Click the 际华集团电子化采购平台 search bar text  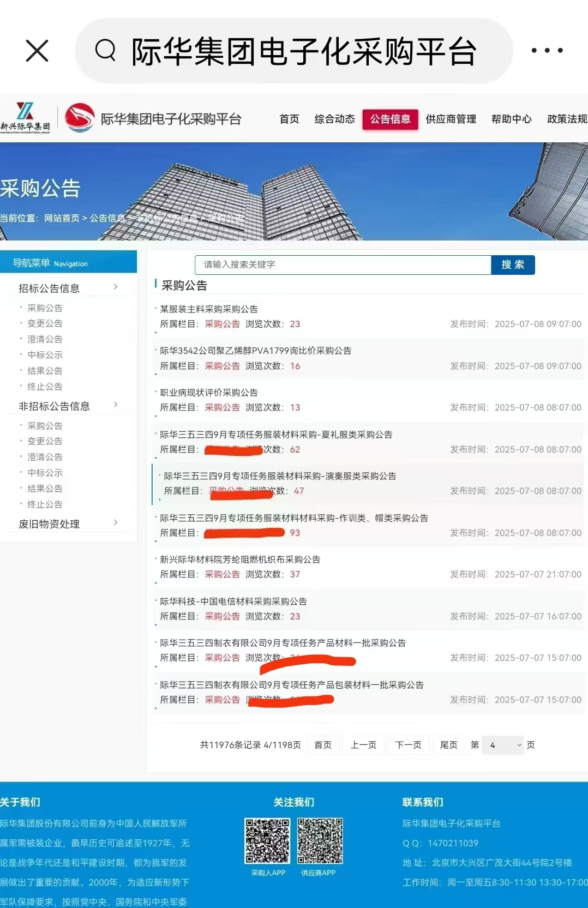(x=304, y=52)
